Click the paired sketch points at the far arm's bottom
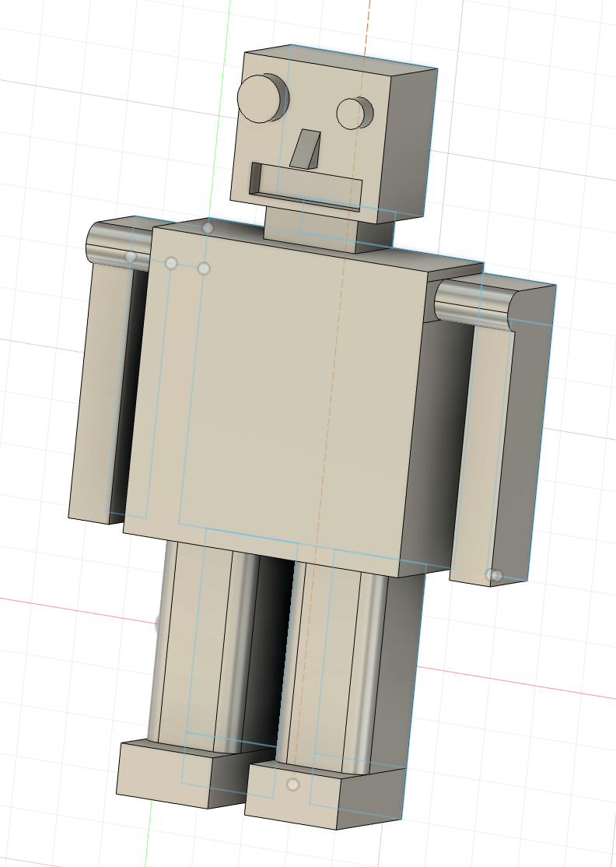The width and height of the screenshot is (616, 867). (493, 575)
